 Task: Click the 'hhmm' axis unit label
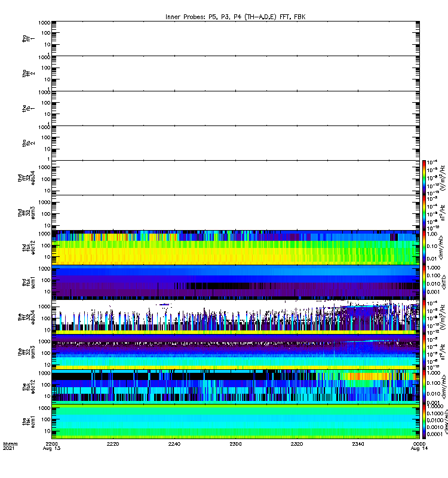pos(10,444)
